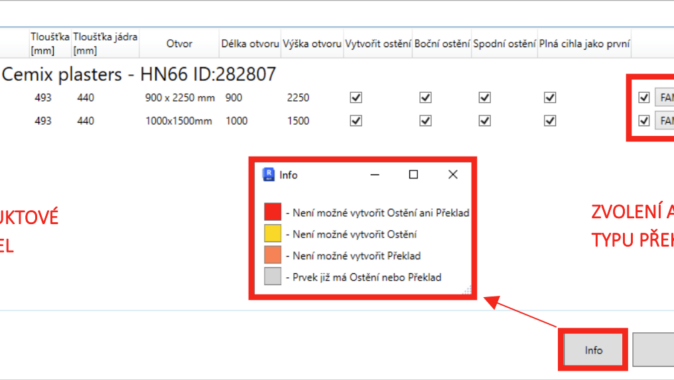This screenshot has height=380, width=674.
Task: Click the Otvor column header
Action: coord(179,43)
